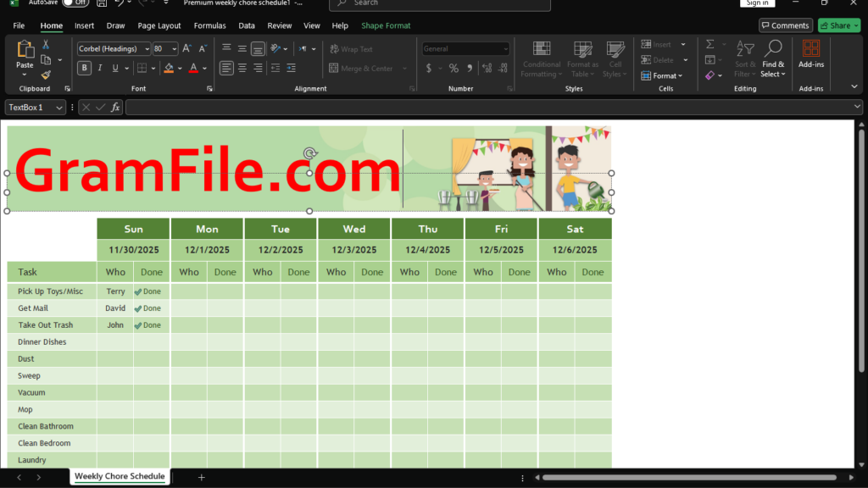The image size is (868, 488).
Task: Open the Number format dropdown showing General
Action: pyautogui.click(x=465, y=48)
